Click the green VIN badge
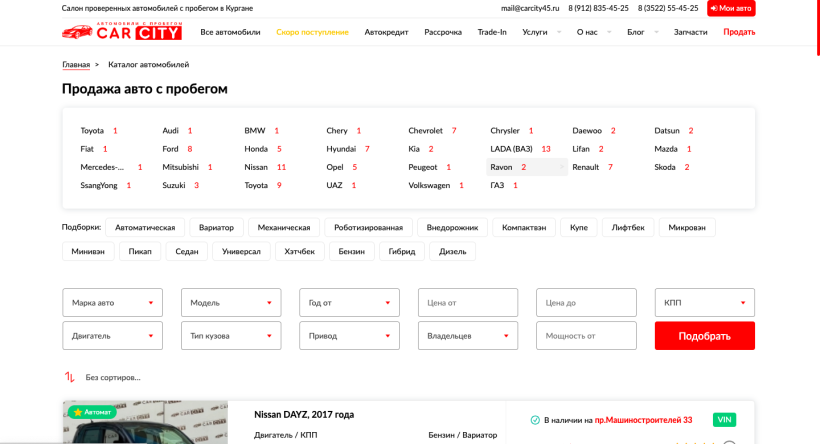The image size is (820, 444). tap(724, 419)
